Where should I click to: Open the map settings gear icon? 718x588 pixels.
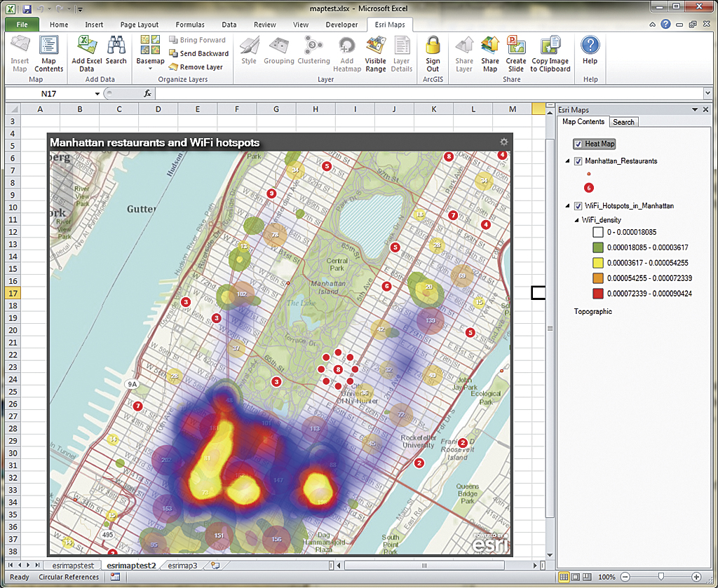(503, 142)
